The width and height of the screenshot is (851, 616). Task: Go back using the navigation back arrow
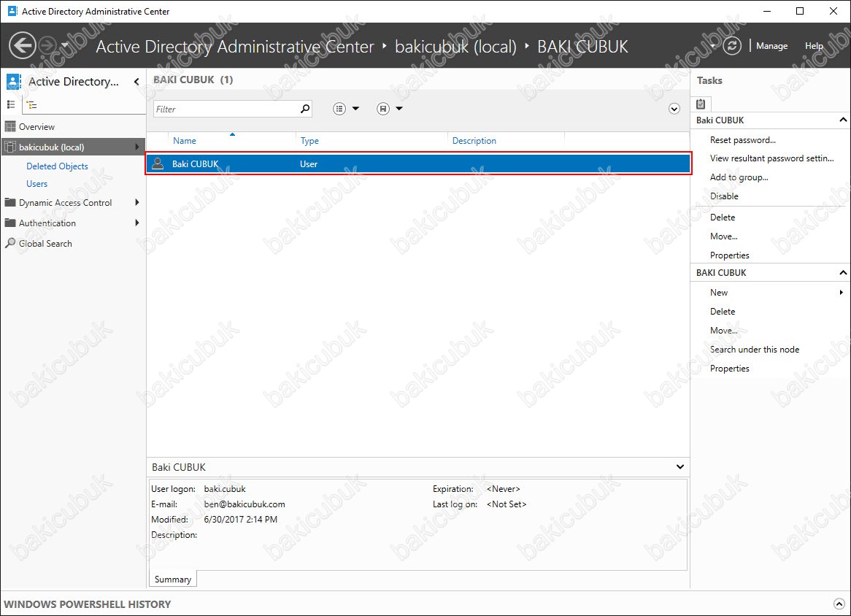pos(23,45)
